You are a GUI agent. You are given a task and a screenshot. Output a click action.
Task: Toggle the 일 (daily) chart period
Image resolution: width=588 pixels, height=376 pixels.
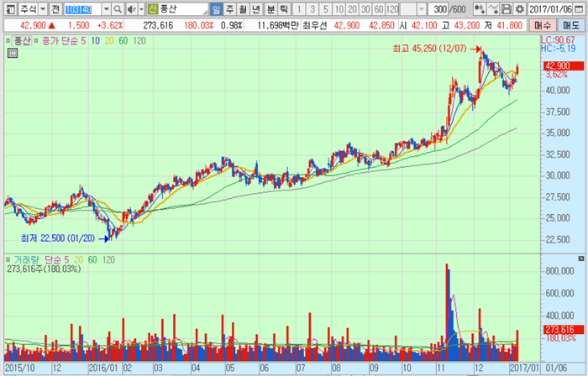(x=216, y=8)
